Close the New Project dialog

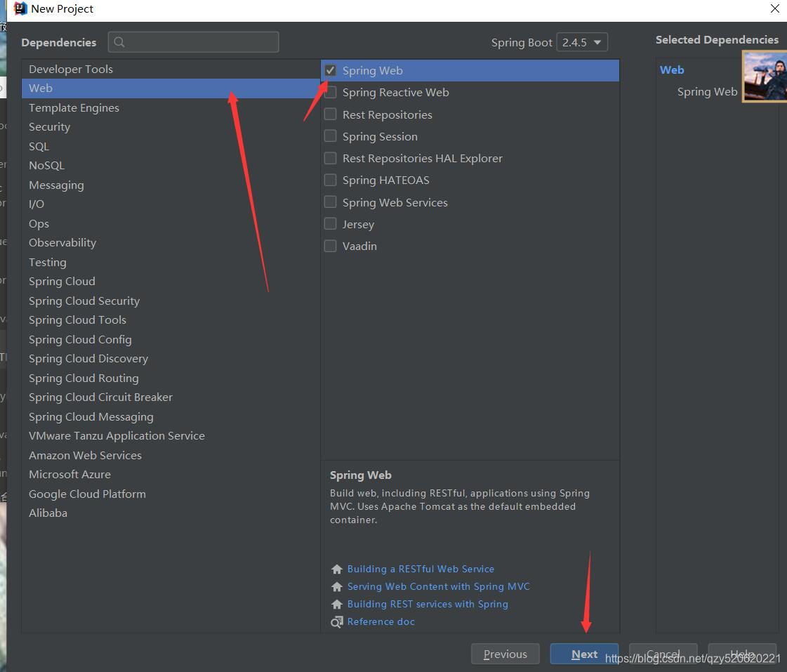click(774, 8)
